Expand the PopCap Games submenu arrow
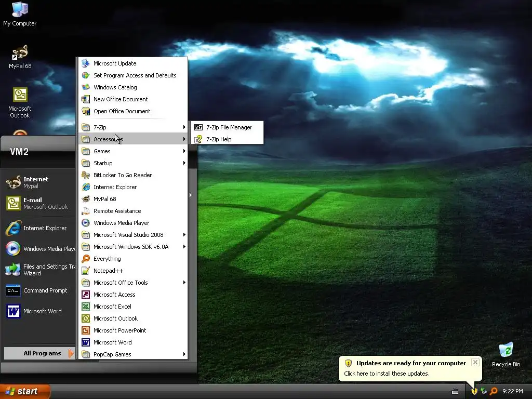The height and width of the screenshot is (399, 532). [184, 354]
